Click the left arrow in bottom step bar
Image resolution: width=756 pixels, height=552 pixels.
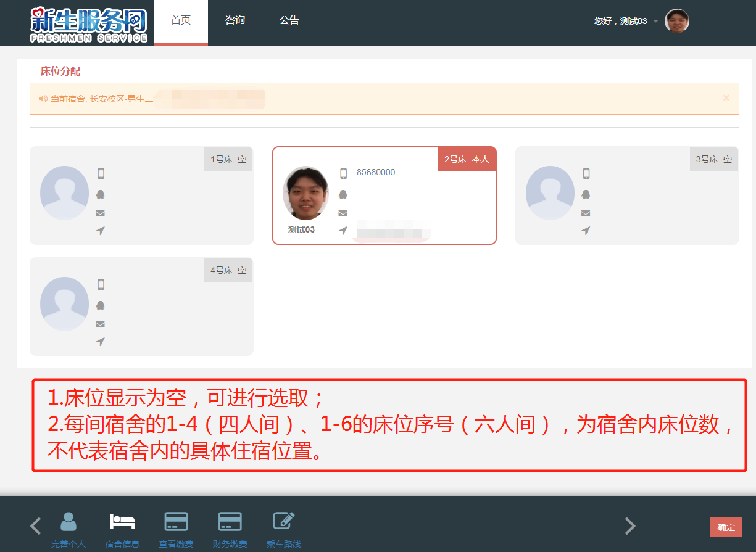pyautogui.click(x=36, y=526)
